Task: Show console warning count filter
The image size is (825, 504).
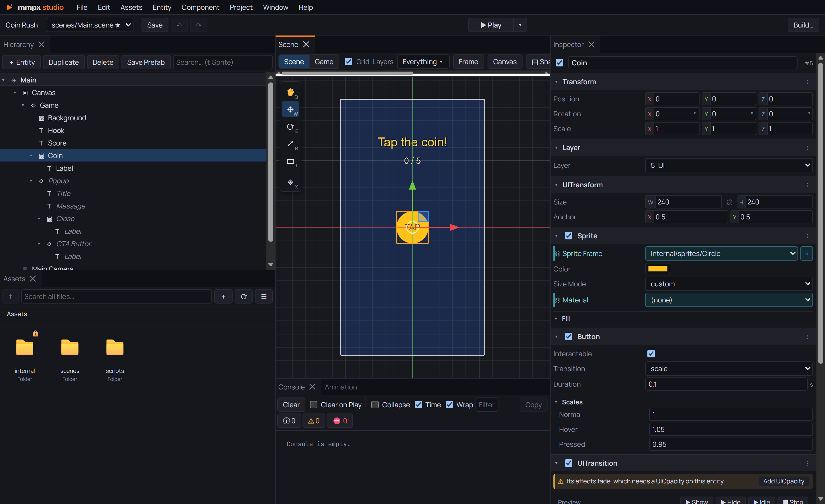Action: pyautogui.click(x=314, y=421)
